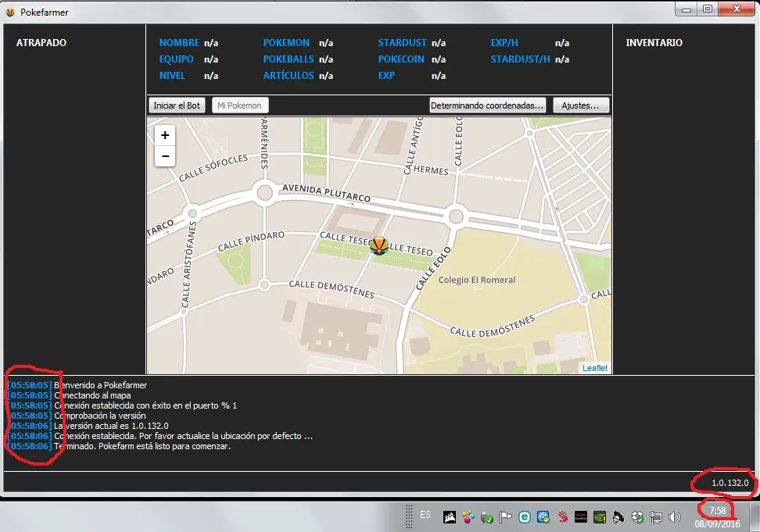Click the NVIDIA tray icon
Image resolution: width=760 pixels, height=532 pixels.
[x=600, y=517]
